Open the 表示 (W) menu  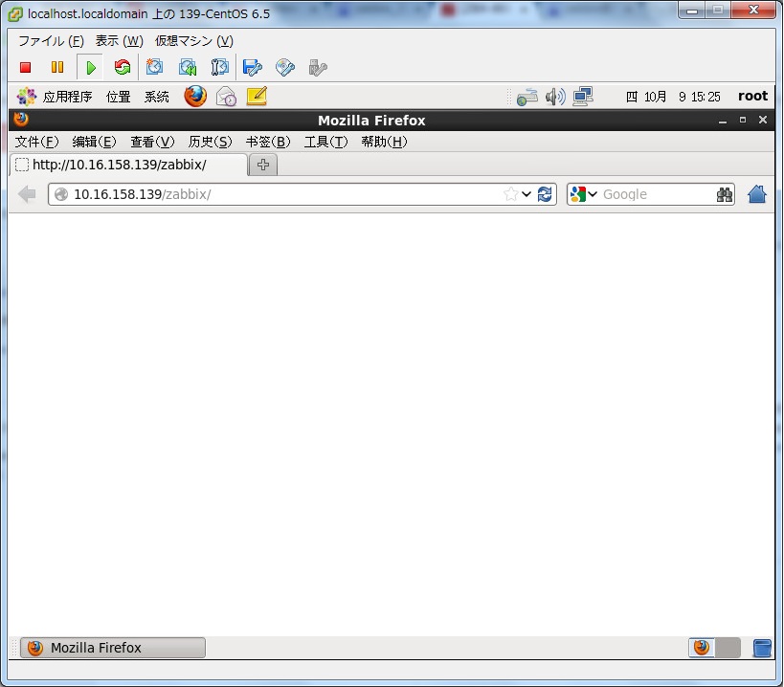(119, 41)
